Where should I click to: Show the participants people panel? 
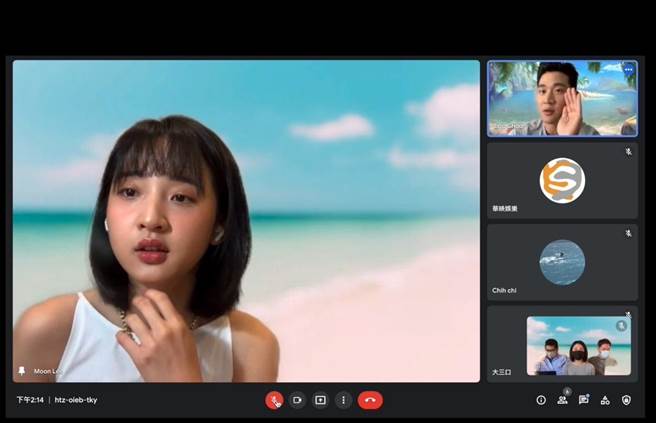pos(562,400)
